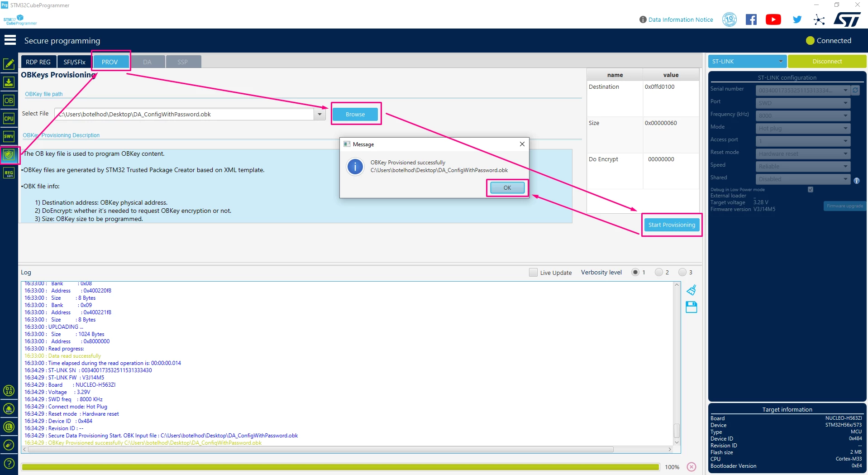Close the Message dialog with X

click(x=522, y=144)
